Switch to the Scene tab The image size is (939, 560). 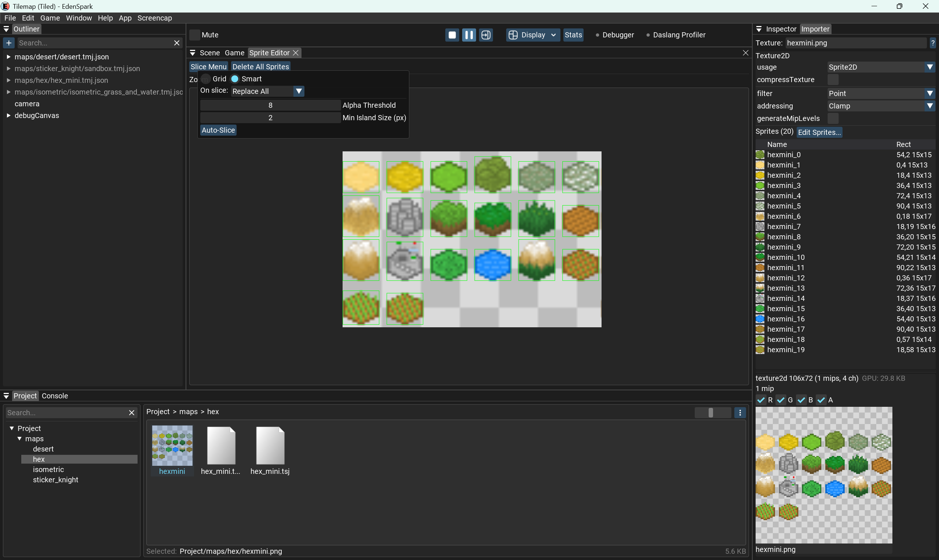click(209, 53)
